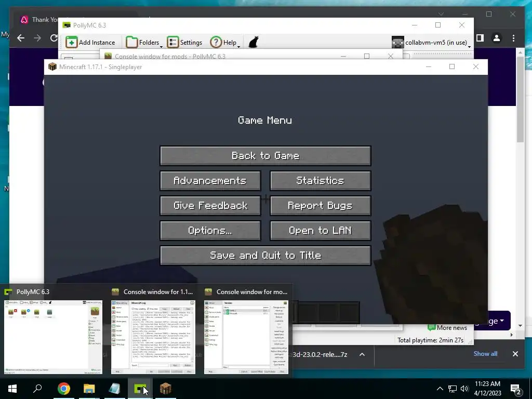Open PollyMC Settings

pyautogui.click(x=184, y=43)
